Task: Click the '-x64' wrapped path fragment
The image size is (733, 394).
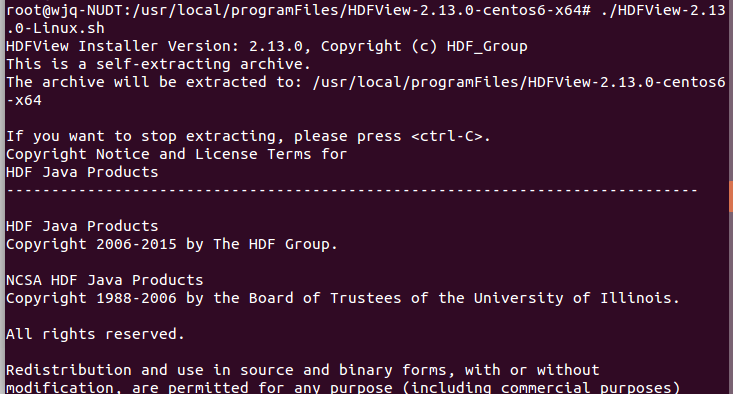Action: tap(23, 100)
